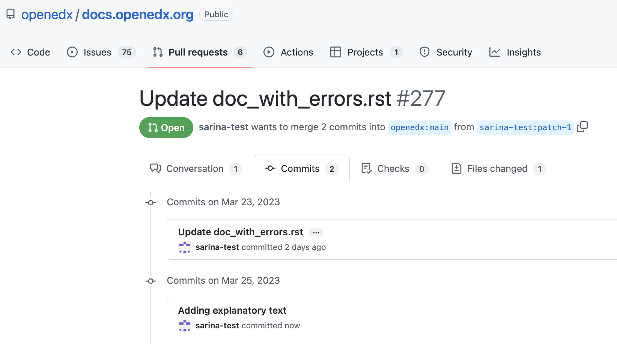Image resolution: width=617 pixels, height=364 pixels.
Task: Click the Projects board icon
Action: coord(335,52)
